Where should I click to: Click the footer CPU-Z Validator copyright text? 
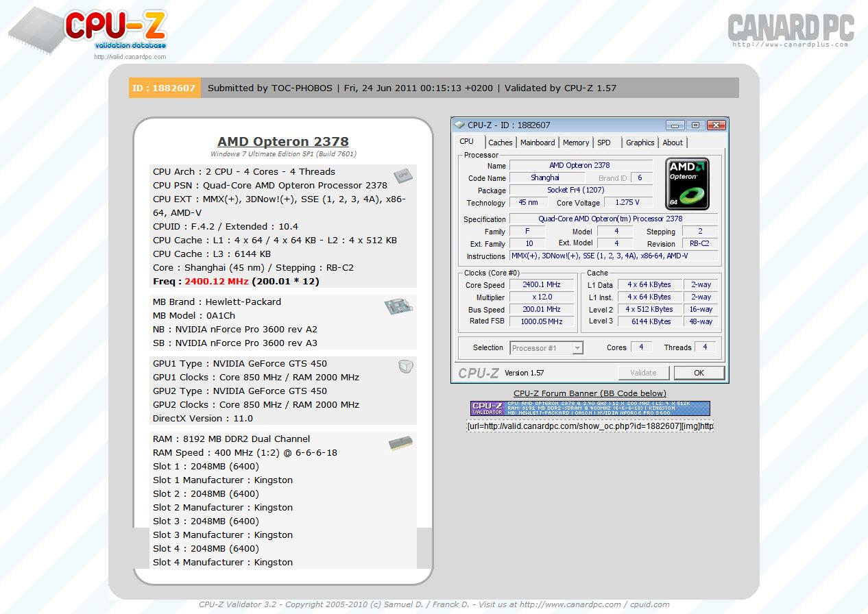(434, 604)
